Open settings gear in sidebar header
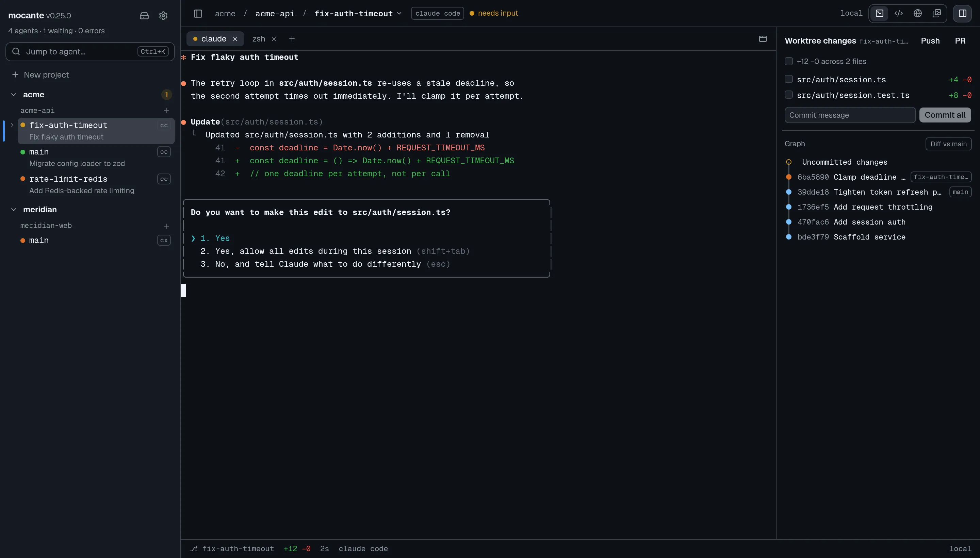The image size is (980, 558). [x=163, y=16]
